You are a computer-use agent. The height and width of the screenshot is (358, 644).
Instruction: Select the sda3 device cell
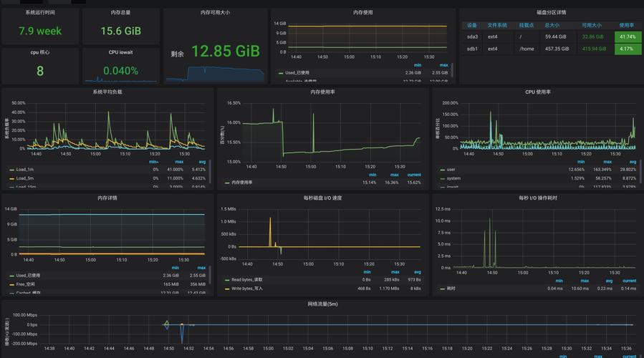point(472,37)
